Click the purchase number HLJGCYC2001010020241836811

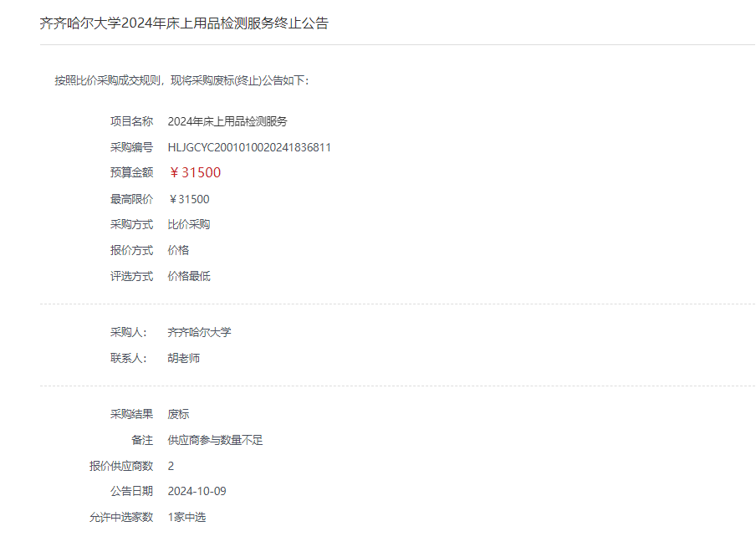coord(249,147)
